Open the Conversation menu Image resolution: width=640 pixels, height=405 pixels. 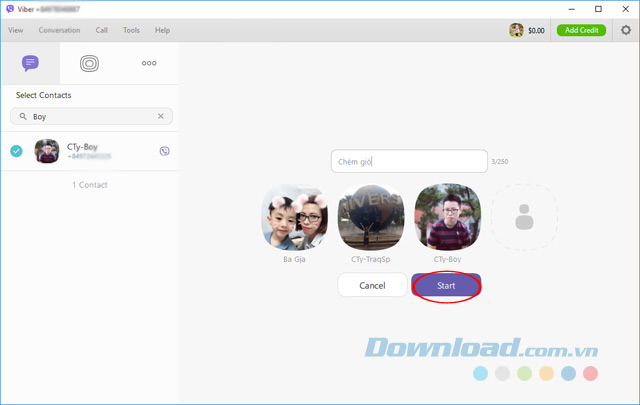[59, 30]
